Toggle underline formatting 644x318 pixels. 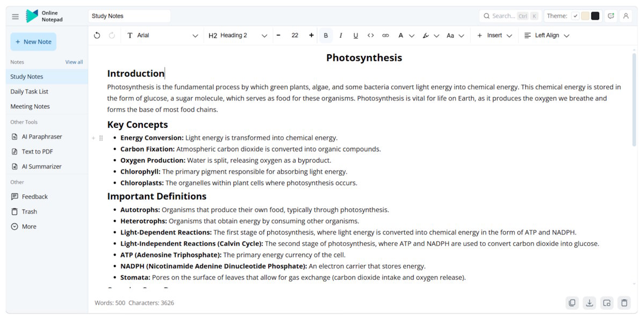pos(355,35)
